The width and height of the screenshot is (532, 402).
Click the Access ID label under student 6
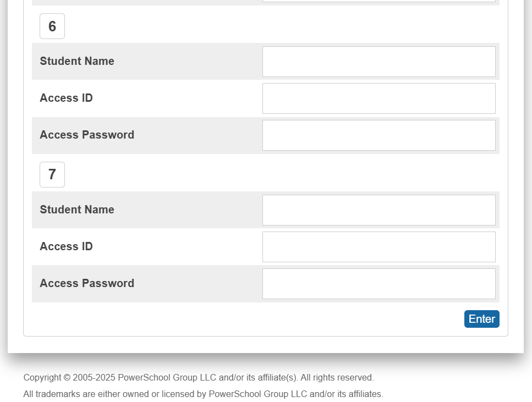pos(66,98)
